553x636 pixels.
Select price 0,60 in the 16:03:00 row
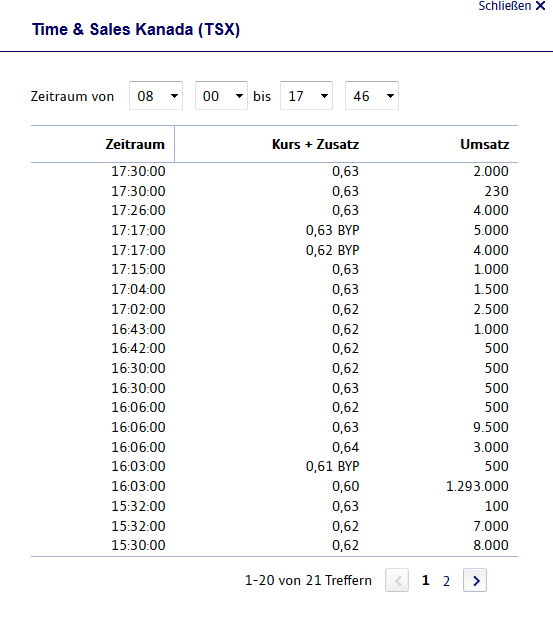(x=346, y=486)
